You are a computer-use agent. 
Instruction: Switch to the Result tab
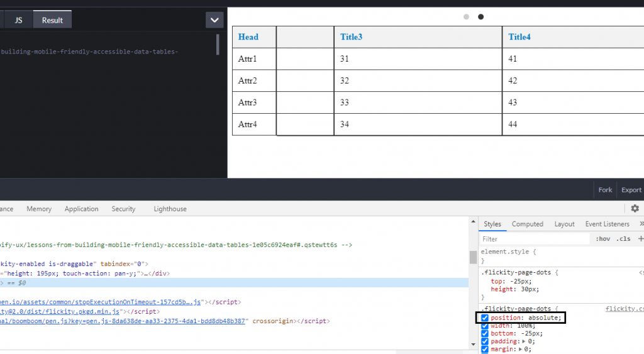(x=52, y=20)
